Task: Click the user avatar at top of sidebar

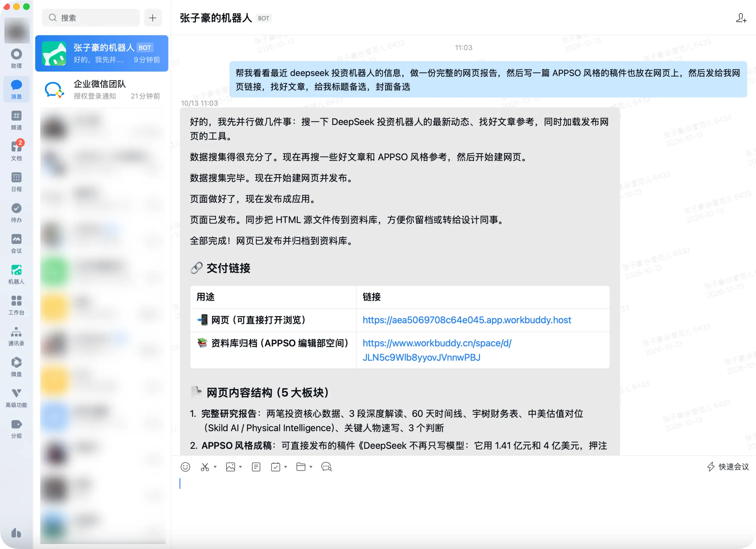Action: pyautogui.click(x=17, y=30)
